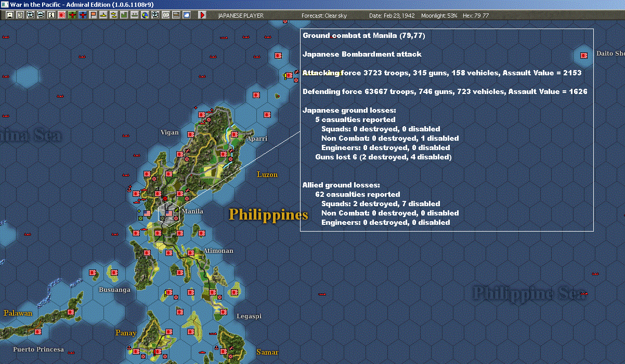Screen dimensions: 625x364
Task: Click the 'Allied ground losses:' line
Action: [x=341, y=185]
